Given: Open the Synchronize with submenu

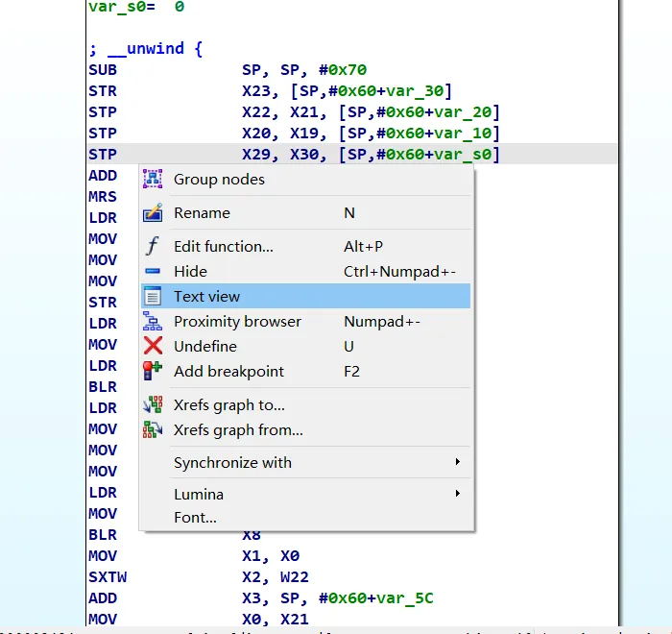Looking at the screenshot, I should [306, 462].
